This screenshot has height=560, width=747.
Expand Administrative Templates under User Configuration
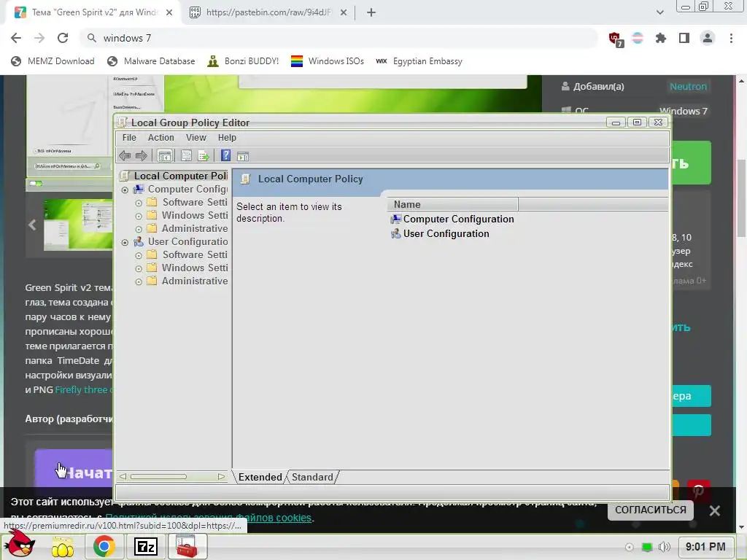[139, 282]
